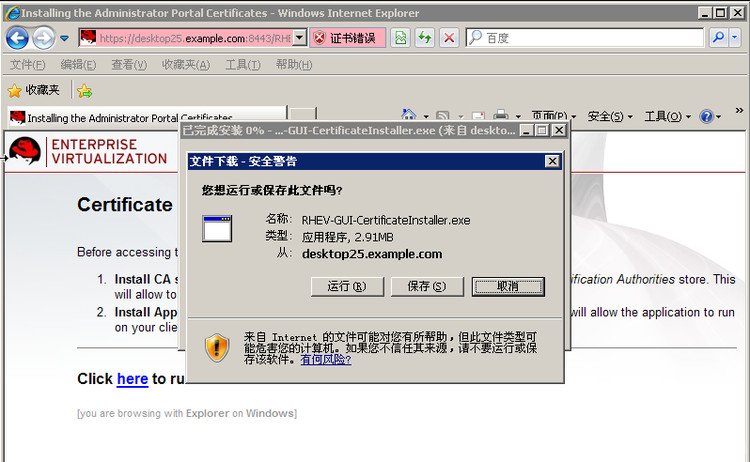Refresh the page with green arrows icon

point(425,38)
